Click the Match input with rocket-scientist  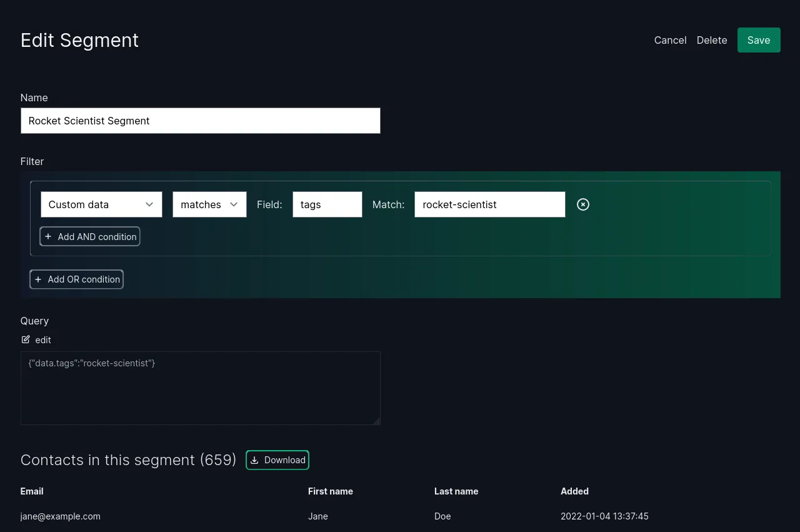click(x=489, y=204)
